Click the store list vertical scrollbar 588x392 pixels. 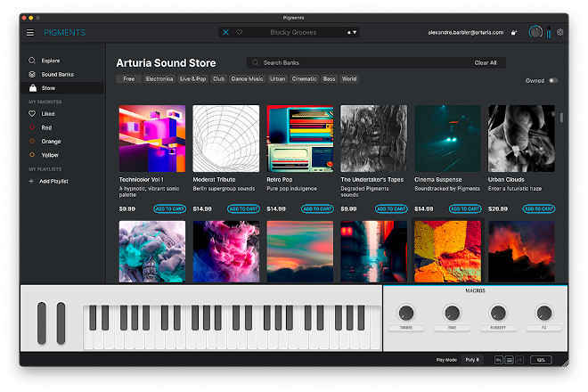561,118
